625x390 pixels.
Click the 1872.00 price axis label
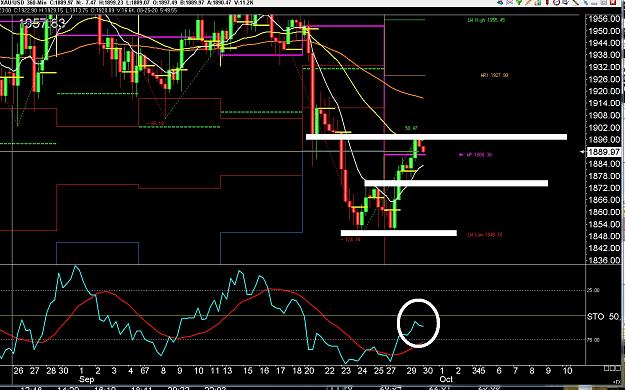604,188
